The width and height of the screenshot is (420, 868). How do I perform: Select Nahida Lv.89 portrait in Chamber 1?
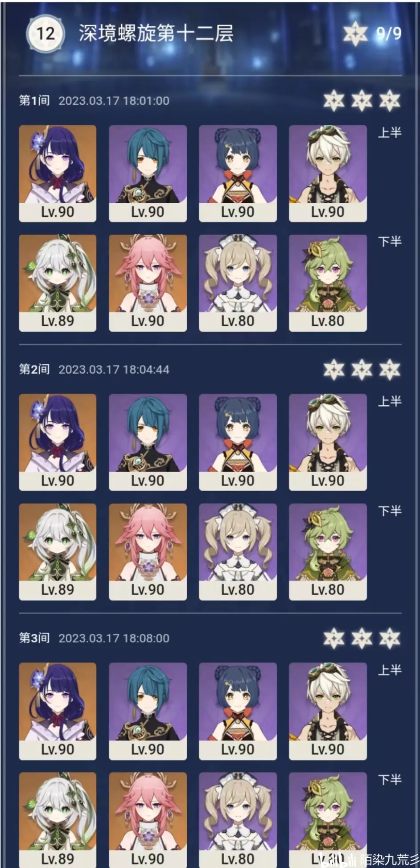tap(58, 283)
